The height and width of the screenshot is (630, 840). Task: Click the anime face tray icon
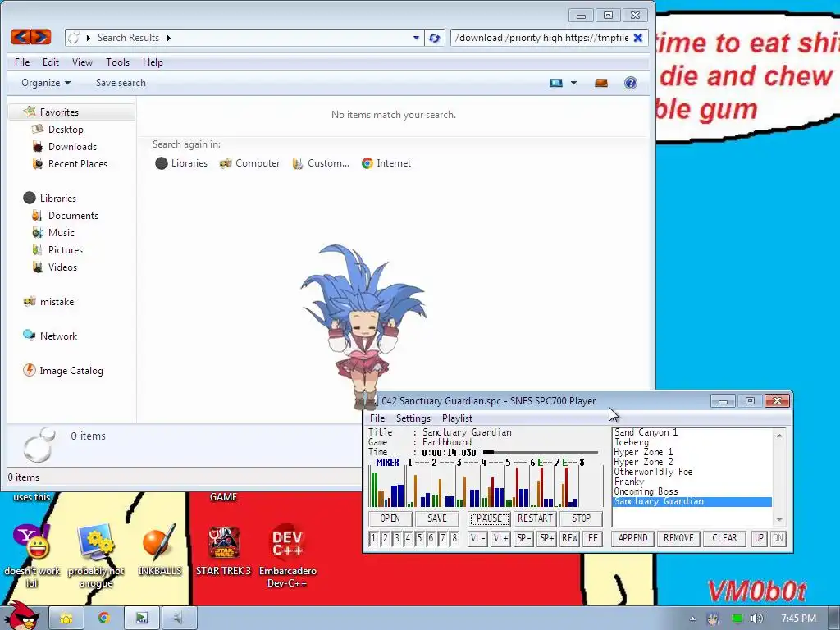click(713, 619)
